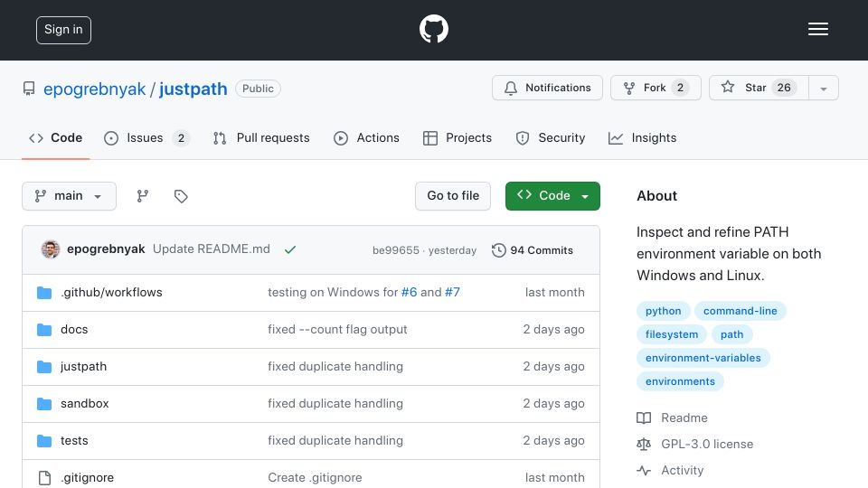Click 'Create .gitignore' commit message
The image size is (868, 488).
click(x=315, y=477)
